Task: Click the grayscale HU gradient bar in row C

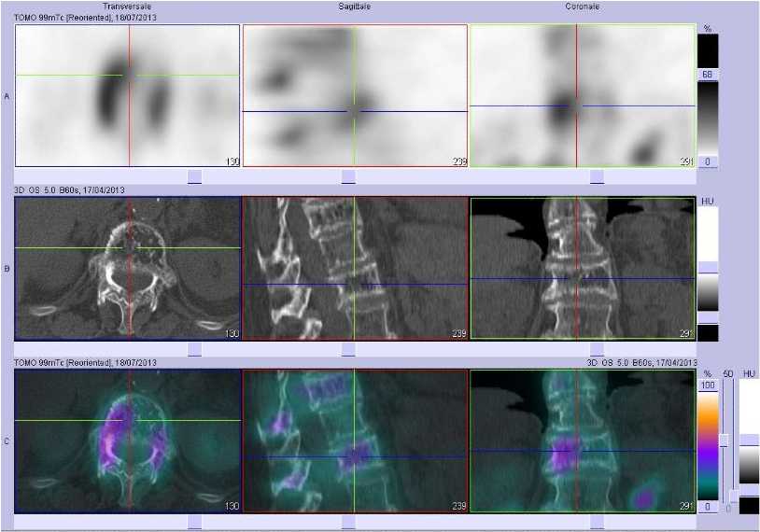Action: pyautogui.click(x=750, y=465)
